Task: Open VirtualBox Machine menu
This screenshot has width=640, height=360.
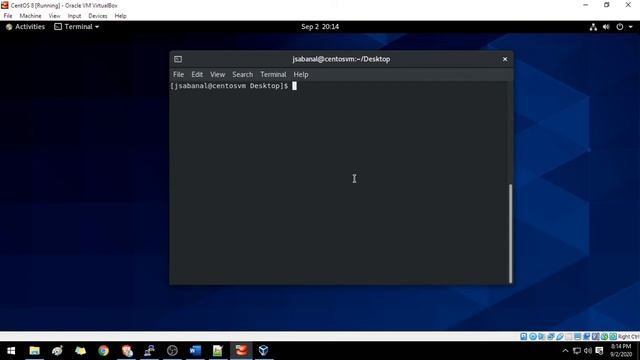Action: [31, 16]
